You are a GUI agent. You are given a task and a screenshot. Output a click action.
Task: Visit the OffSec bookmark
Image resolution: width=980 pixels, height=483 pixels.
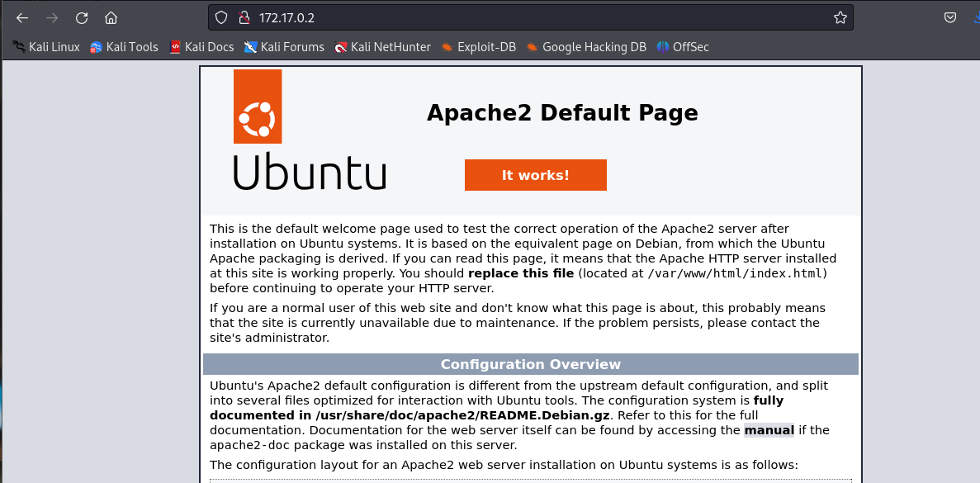pos(683,47)
